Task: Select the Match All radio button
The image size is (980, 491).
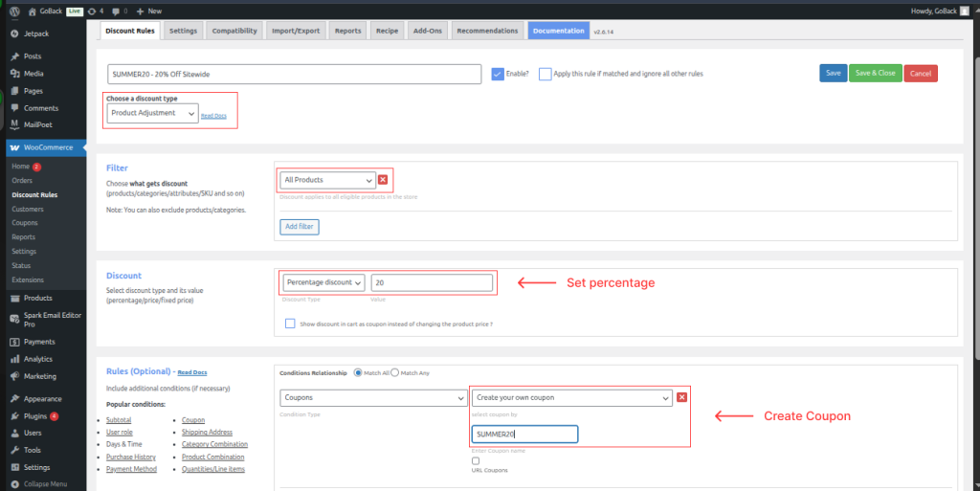Action: (358, 373)
